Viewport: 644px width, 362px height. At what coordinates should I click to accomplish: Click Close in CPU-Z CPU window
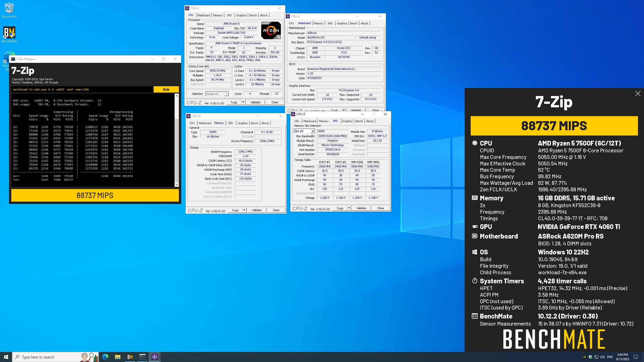point(275,102)
